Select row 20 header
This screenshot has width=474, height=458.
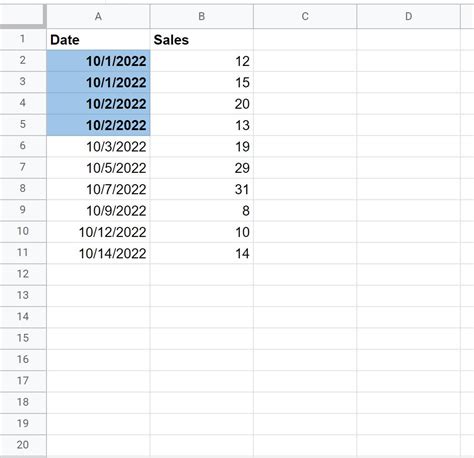pos(23,445)
